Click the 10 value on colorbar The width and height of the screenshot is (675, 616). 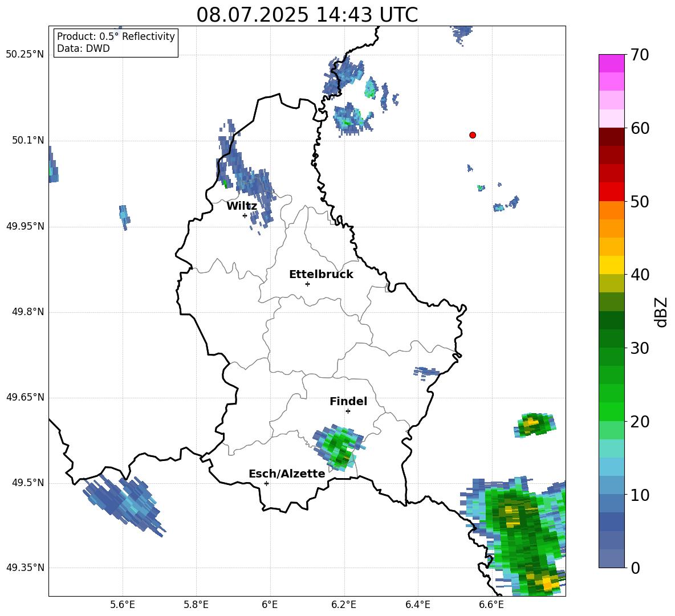click(640, 495)
